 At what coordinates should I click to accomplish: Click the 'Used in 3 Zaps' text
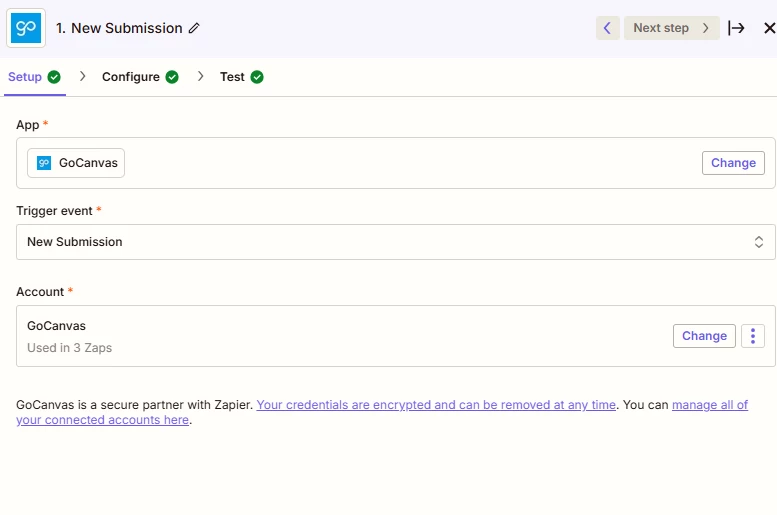(x=69, y=347)
